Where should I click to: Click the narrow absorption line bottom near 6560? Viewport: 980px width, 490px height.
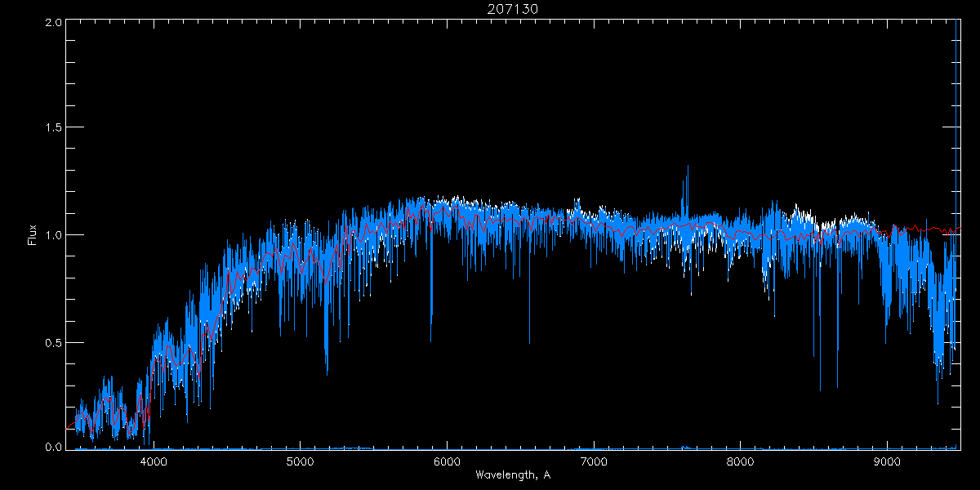(x=529, y=341)
